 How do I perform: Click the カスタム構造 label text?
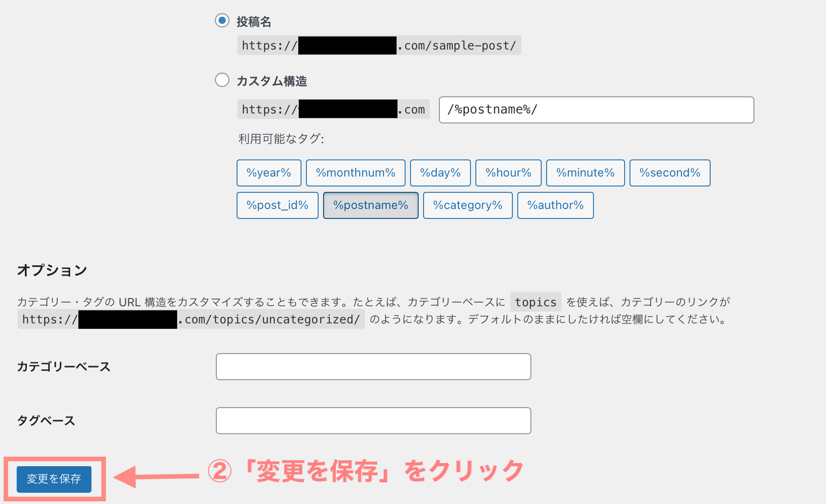[x=272, y=81]
